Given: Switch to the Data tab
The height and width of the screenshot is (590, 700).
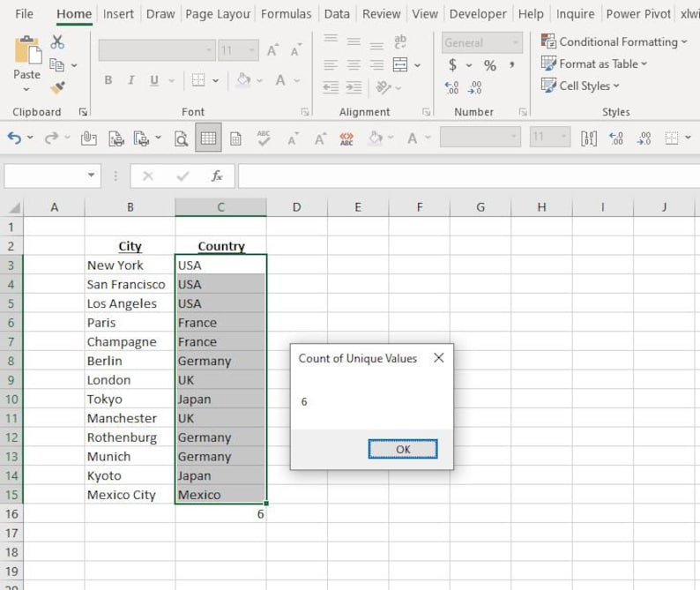Looking at the screenshot, I should (x=337, y=14).
